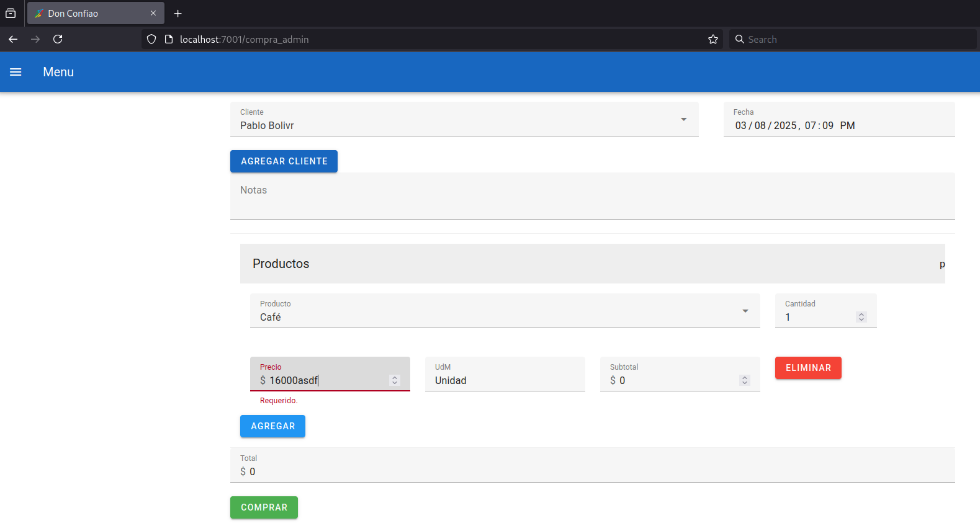980x531 pixels.
Task: Close the Don Confiao tab
Action: (153, 13)
